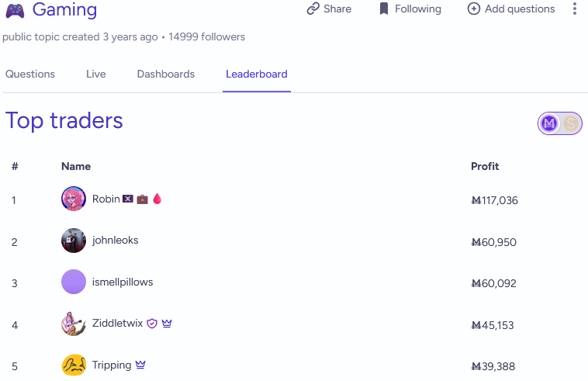Click the Share button label
The image size is (588, 381).
[x=337, y=9]
